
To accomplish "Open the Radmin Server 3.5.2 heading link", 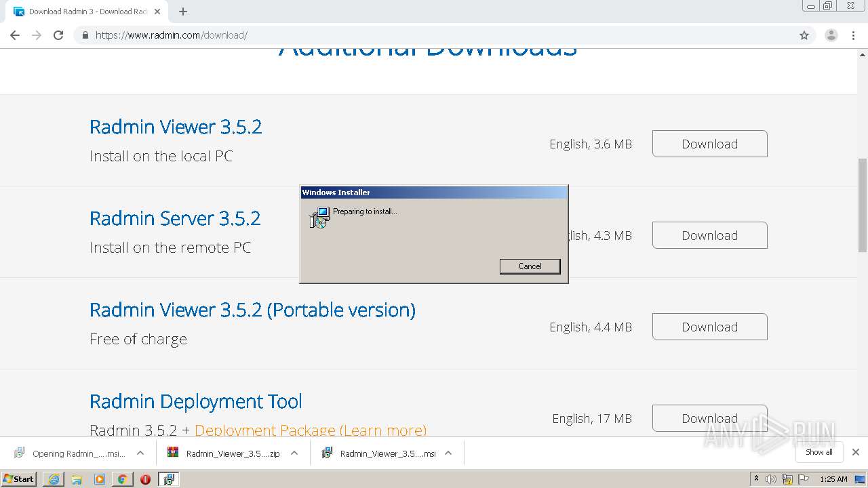I will [x=175, y=218].
